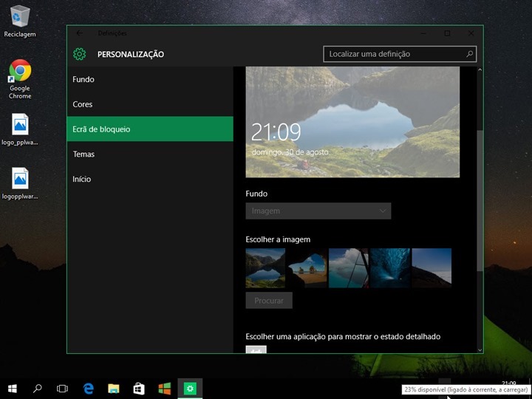Click the back arrow in Definições window
This screenshot has width=532, height=399.
[x=79, y=33]
